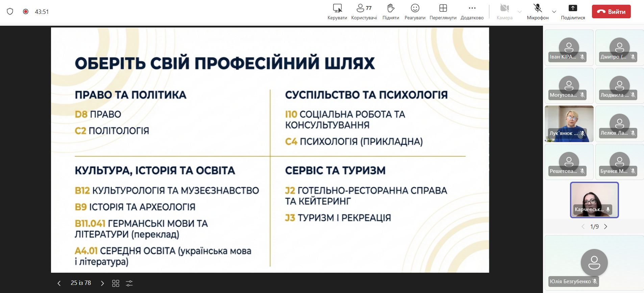Select the Іван КІРА participant tile
644x293 pixels.
pyautogui.click(x=569, y=48)
